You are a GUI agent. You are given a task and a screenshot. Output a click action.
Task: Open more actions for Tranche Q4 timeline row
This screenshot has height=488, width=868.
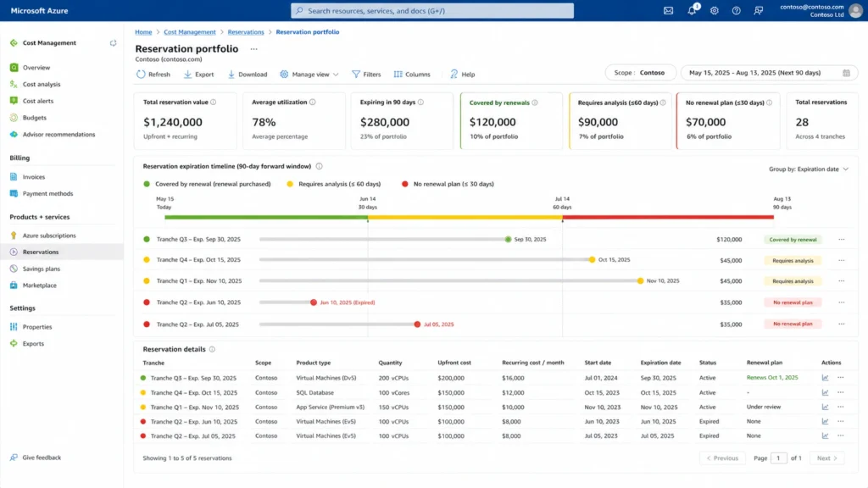(842, 260)
